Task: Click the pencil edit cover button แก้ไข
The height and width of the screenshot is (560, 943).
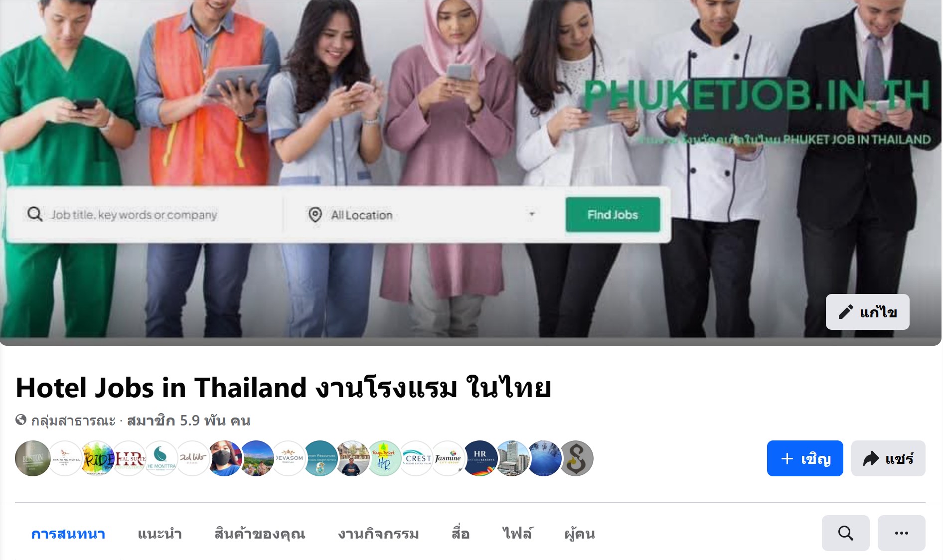Action: [867, 312]
